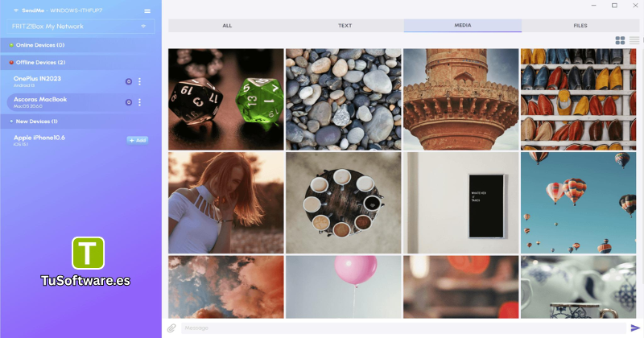This screenshot has width=644, height=338.
Task: Open the pink clouds photo thumbnail
Action: pos(226,287)
